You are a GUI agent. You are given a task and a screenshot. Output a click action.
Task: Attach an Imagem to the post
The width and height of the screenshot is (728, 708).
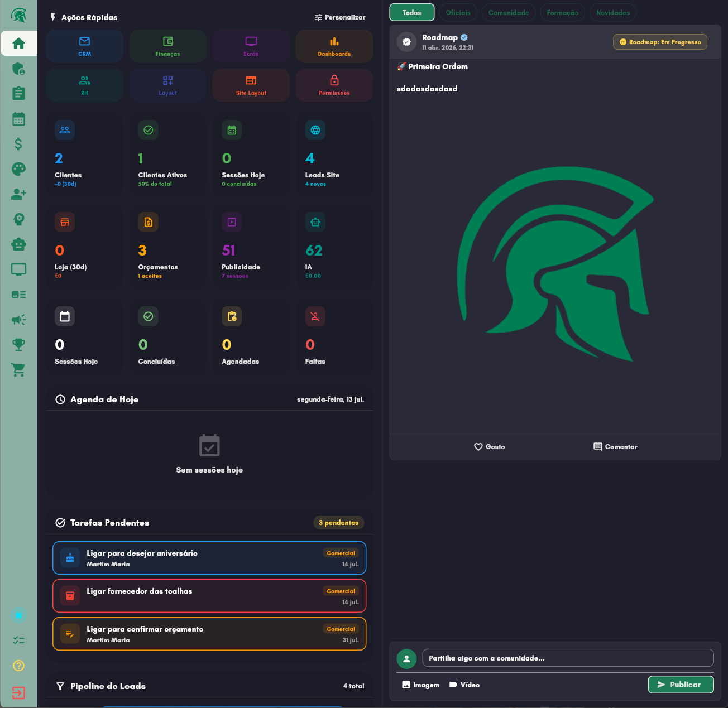point(420,685)
